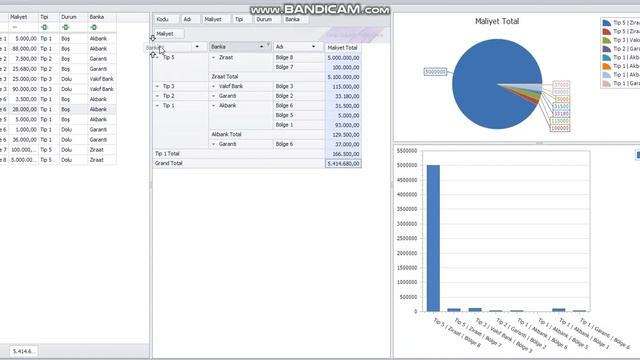Image resolution: width=640 pixels, height=360 pixels.
Task: Sort left grid by Banka column header
Action: (102, 17)
